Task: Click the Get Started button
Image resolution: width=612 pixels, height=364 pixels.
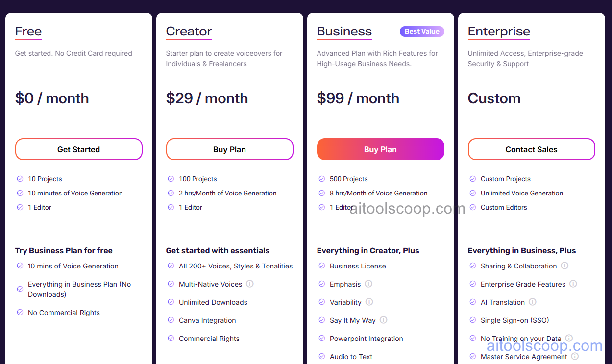Action: tap(78, 149)
